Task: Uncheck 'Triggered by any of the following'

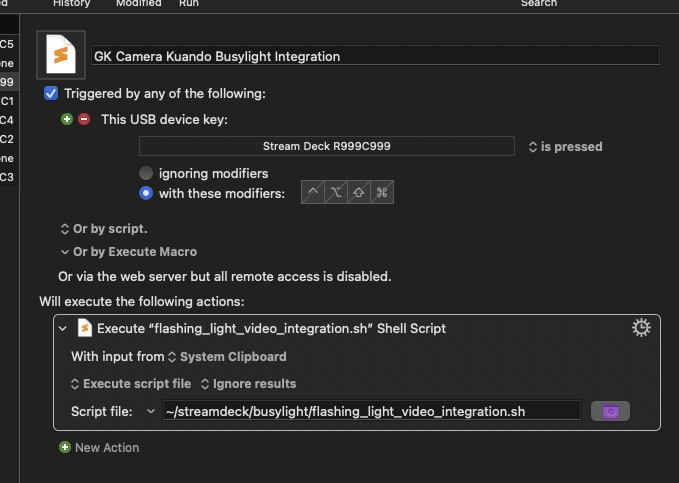Action: (x=51, y=93)
